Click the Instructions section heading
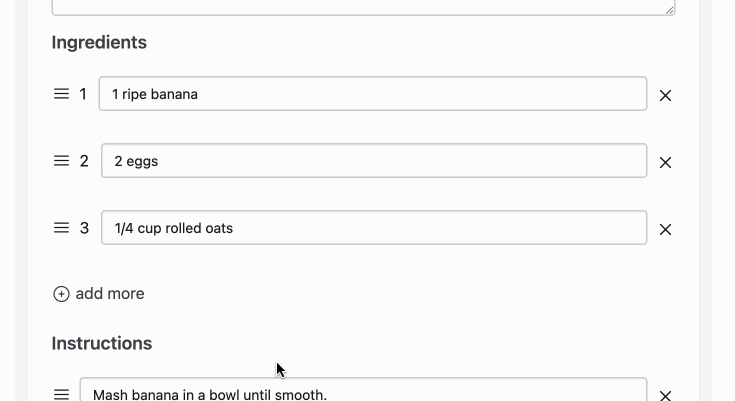735x401 pixels. (102, 343)
